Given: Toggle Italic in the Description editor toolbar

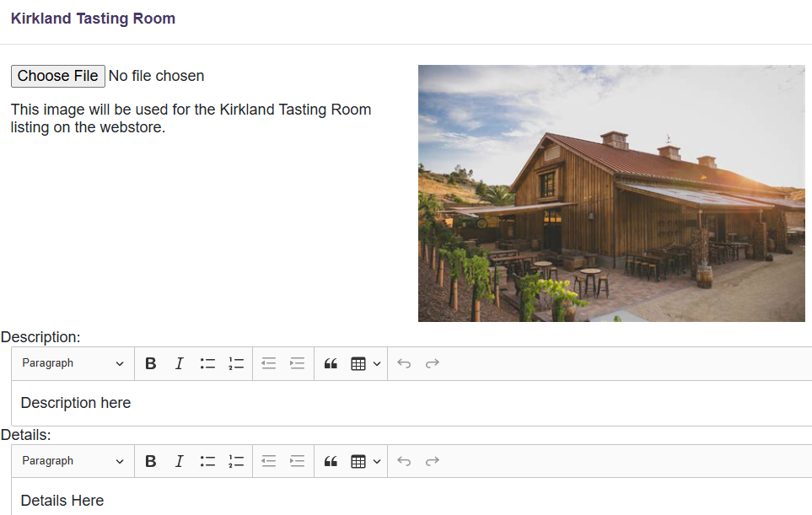Looking at the screenshot, I should click(179, 363).
